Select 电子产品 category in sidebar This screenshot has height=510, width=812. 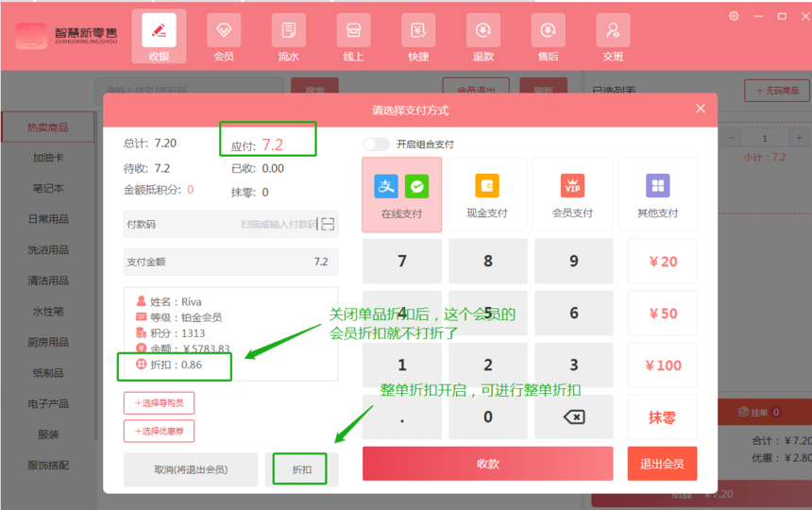click(x=47, y=403)
